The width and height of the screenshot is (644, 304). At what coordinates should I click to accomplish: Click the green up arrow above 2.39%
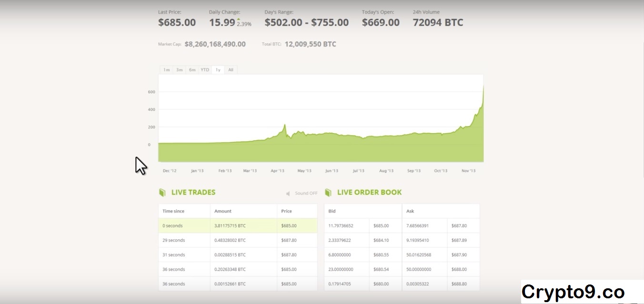click(x=238, y=19)
